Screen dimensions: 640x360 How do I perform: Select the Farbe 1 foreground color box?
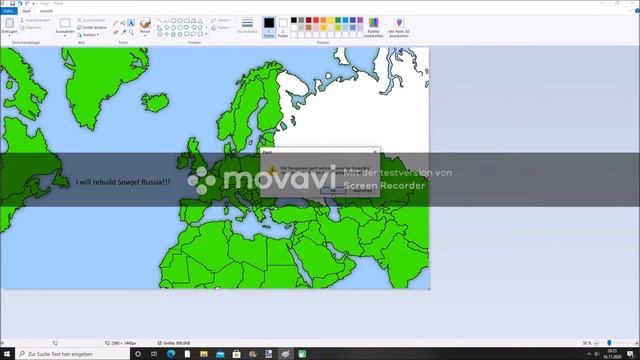pos(269,27)
